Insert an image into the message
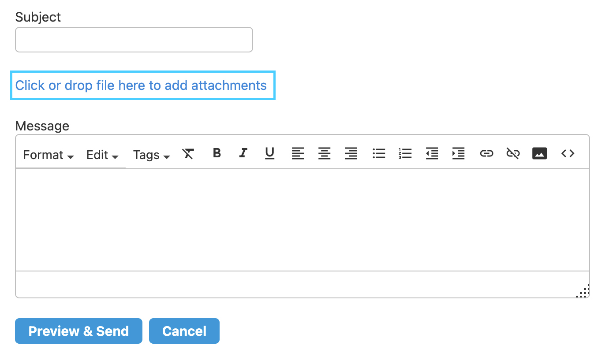Viewport: 605px width, 364px height. pyautogui.click(x=540, y=153)
